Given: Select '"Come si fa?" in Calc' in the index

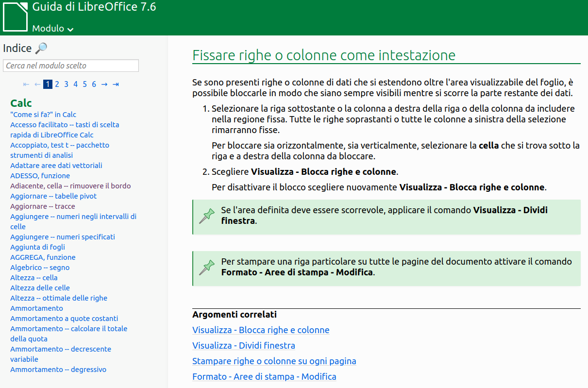Looking at the screenshot, I should (43, 114).
